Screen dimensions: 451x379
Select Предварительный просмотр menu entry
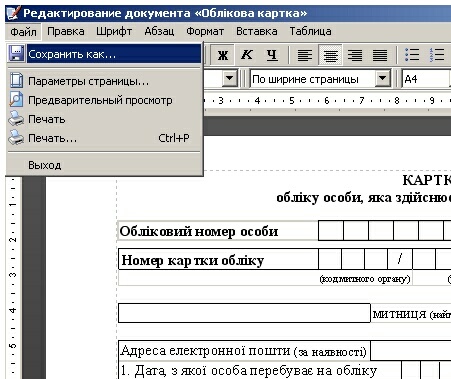pos(104,100)
